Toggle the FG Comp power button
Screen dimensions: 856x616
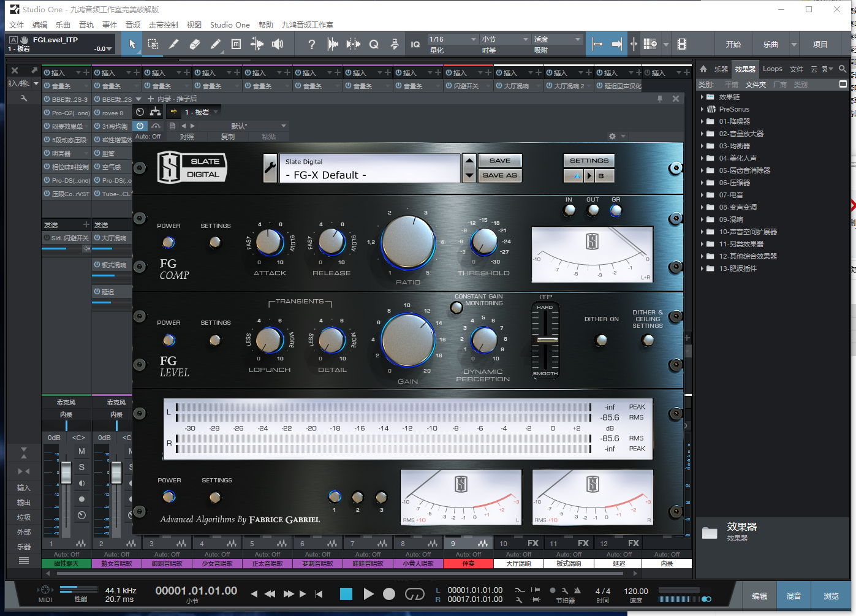pyautogui.click(x=169, y=242)
